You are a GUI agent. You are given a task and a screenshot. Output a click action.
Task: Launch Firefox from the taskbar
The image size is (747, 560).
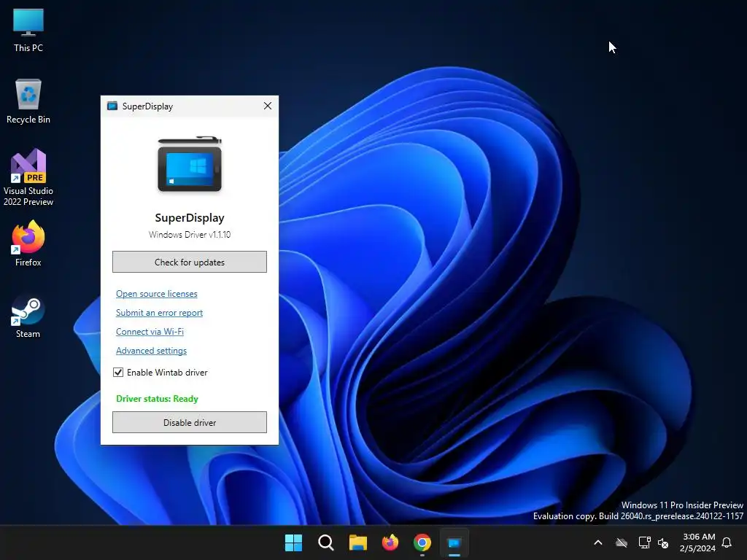390,542
